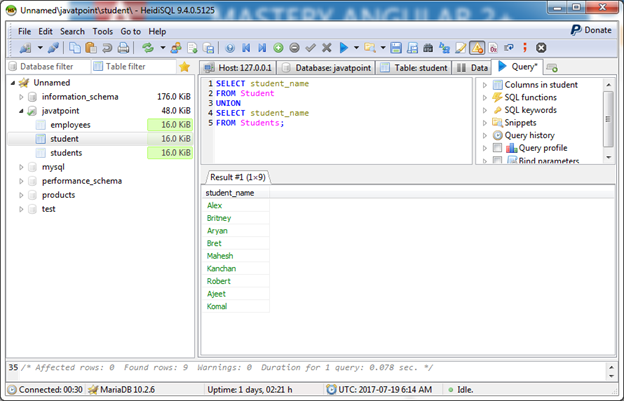Image resolution: width=624 pixels, height=401 pixels.
Task: Click the PayPal Donate icon
Action: 575,30
